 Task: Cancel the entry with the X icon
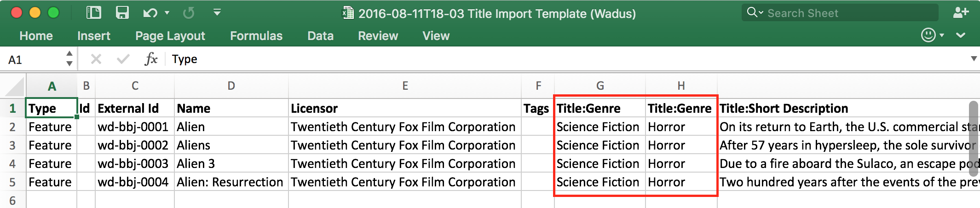[x=96, y=59]
